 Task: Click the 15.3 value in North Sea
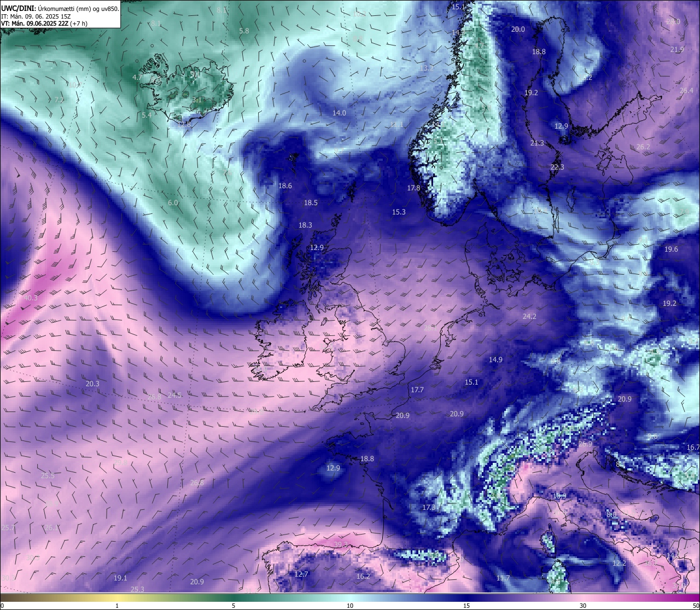[399, 212]
